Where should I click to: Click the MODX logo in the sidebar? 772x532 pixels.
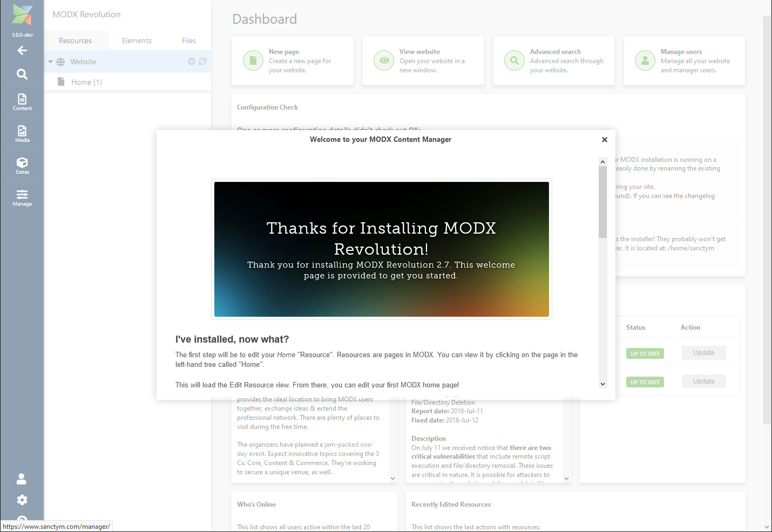22,15
